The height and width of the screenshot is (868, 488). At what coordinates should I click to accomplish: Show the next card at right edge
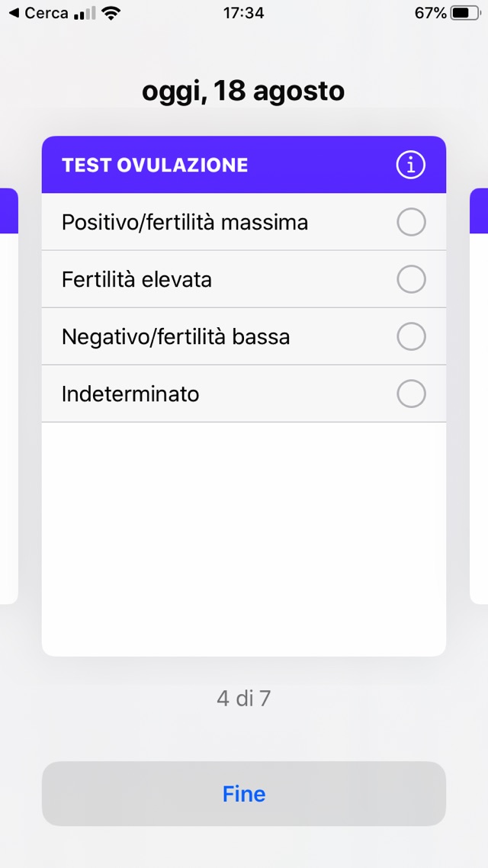point(480,397)
